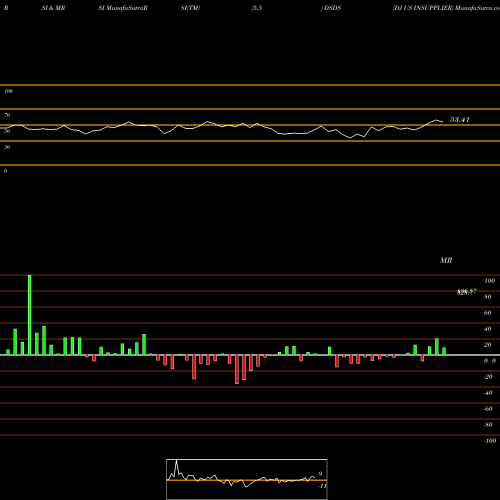This screenshot has width=500, height=500.
Task: Click the MR right axis label -40
Action: (488, 393)
